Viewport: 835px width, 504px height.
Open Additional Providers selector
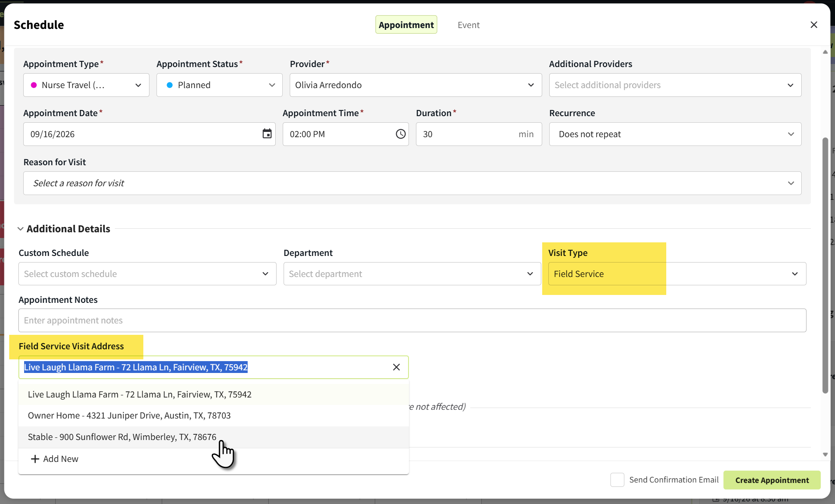675,85
